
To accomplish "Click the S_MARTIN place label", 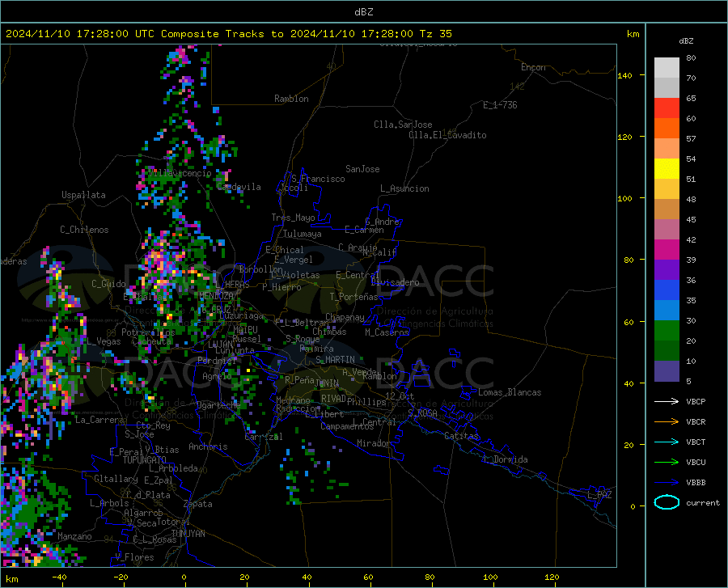I will click(x=335, y=360).
